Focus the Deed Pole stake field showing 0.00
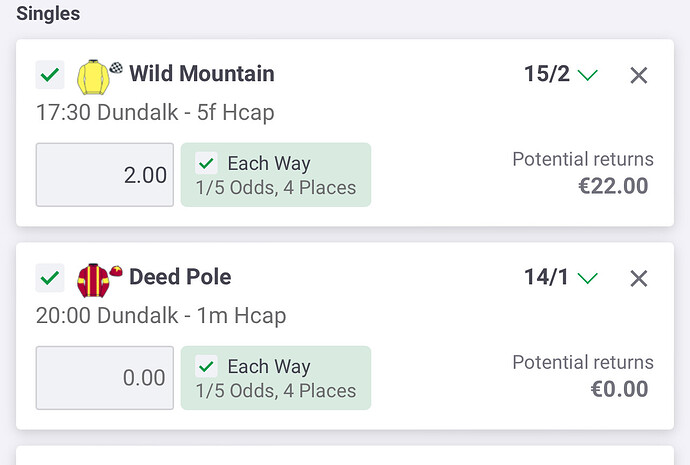 (105, 378)
